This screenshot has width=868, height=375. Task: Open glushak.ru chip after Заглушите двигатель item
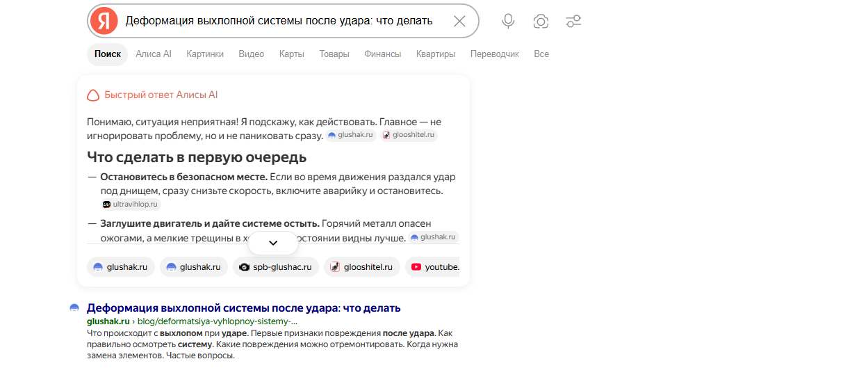pos(434,237)
